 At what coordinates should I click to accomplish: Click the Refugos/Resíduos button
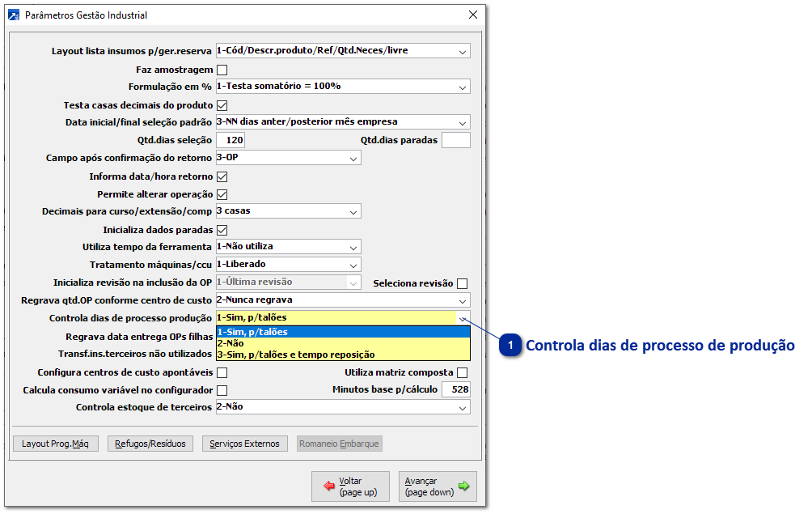[x=150, y=443]
